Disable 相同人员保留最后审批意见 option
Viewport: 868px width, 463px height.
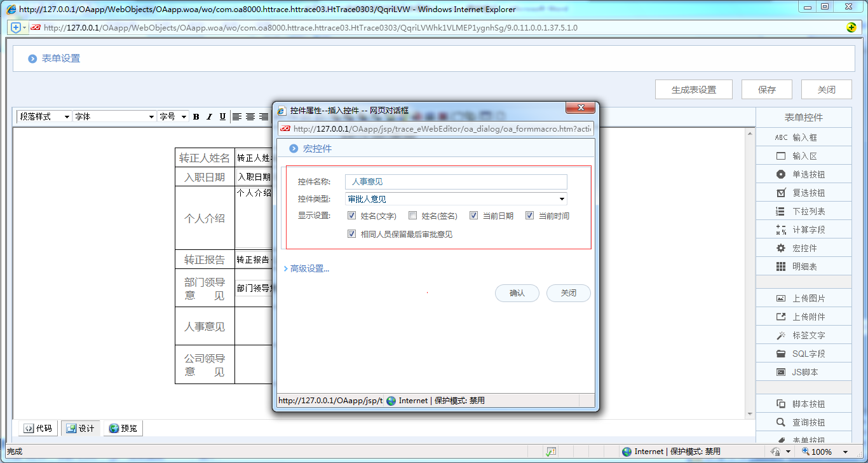click(351, 233)
